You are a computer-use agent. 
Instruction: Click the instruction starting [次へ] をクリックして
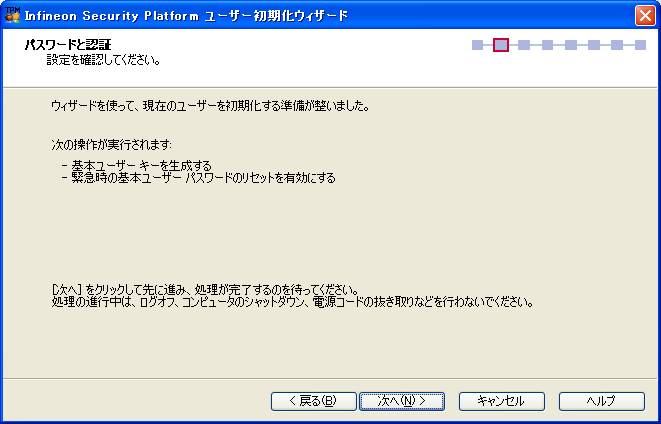(205, 290)
